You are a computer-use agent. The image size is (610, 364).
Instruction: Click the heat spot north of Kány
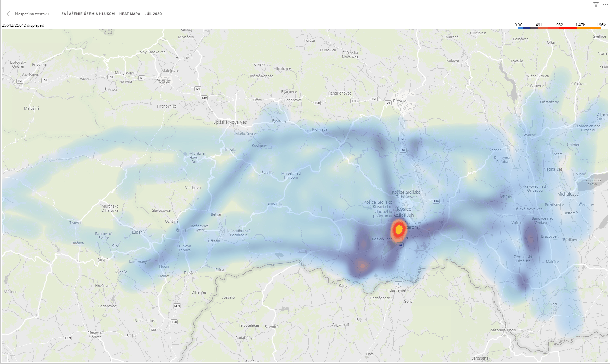[x=362, y=265]
